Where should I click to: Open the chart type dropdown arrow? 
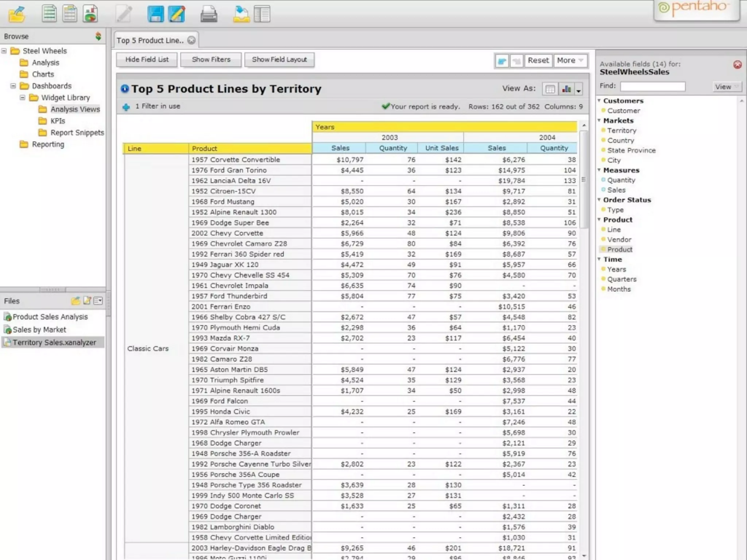578,90
